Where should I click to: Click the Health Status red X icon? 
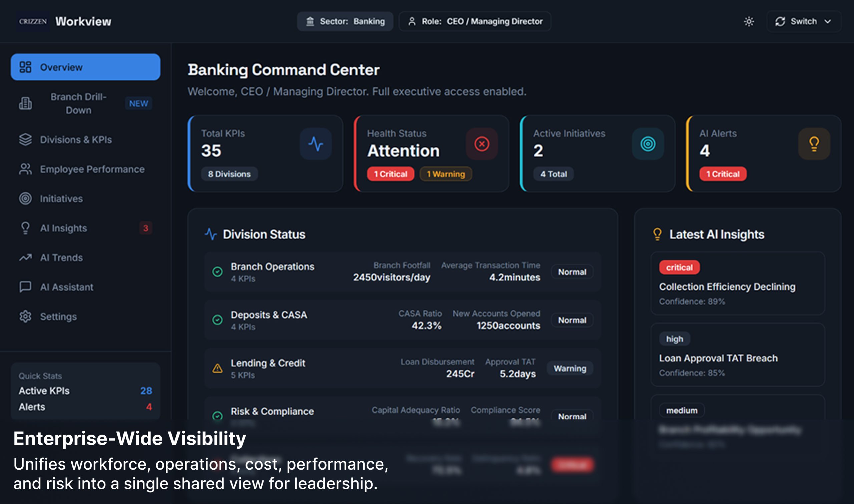pos(481,144)
